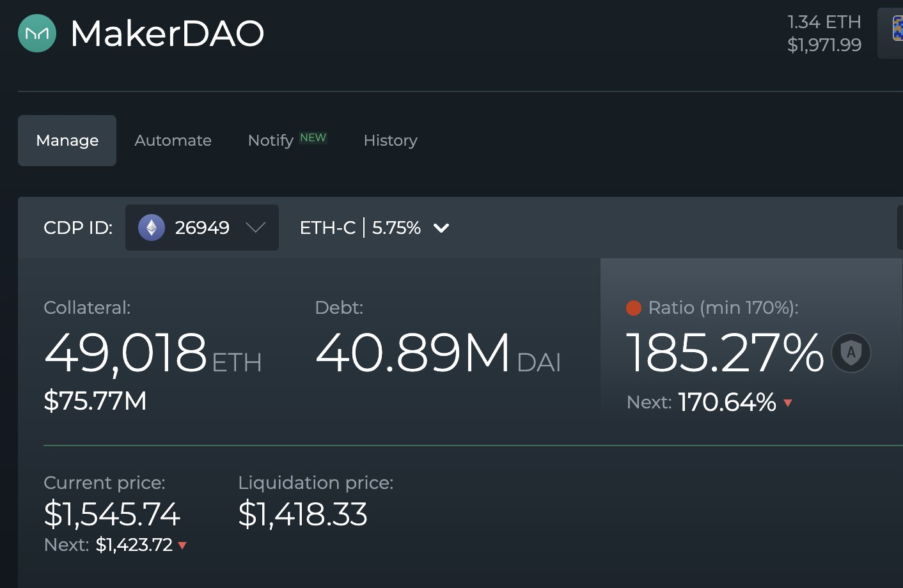Click the Ethereum icon in CDP selector
Viewport: 903px width, 588px height.
tap(152, 228)
